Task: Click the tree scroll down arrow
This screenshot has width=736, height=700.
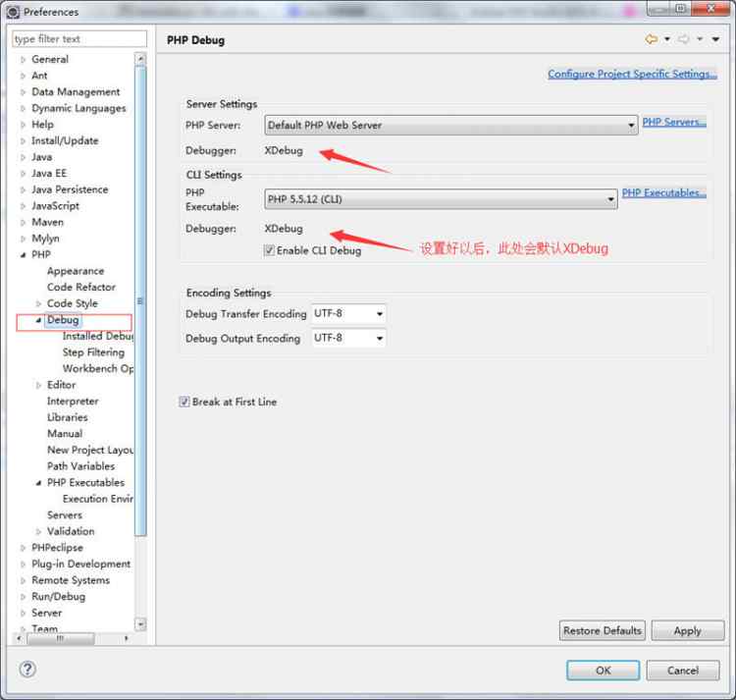Action: [140, 624]
